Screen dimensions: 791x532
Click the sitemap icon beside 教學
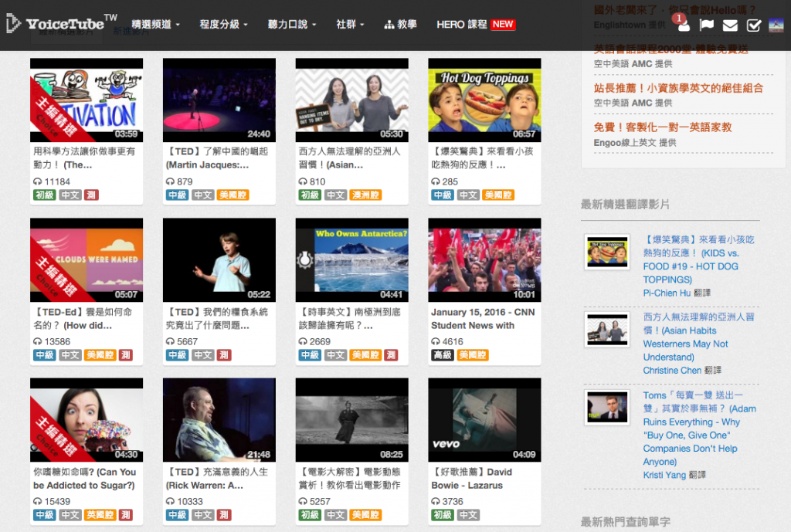(x=389, y=25)
